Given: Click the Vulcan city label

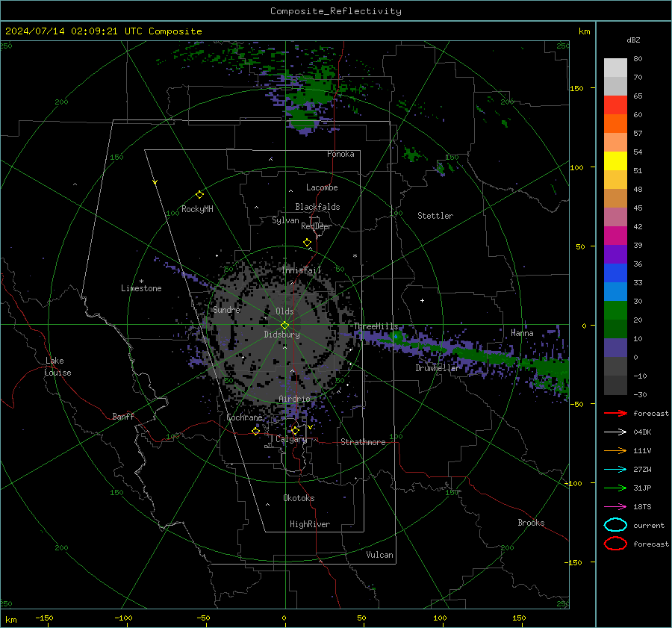Looking at the screenshot, I should (379, 555).
